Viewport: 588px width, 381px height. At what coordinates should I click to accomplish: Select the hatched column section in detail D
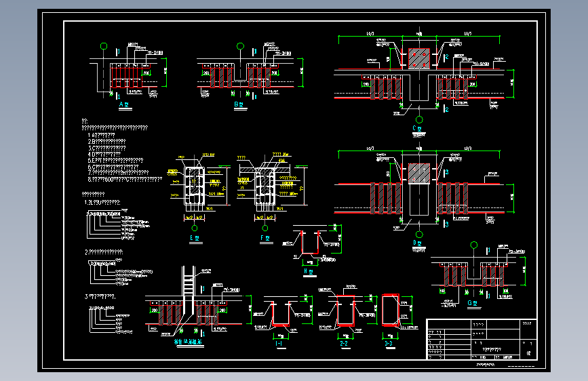419,174
